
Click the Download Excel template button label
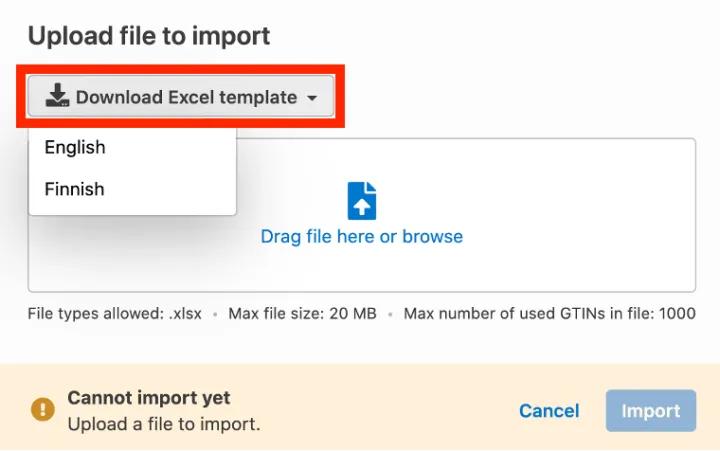186,97
